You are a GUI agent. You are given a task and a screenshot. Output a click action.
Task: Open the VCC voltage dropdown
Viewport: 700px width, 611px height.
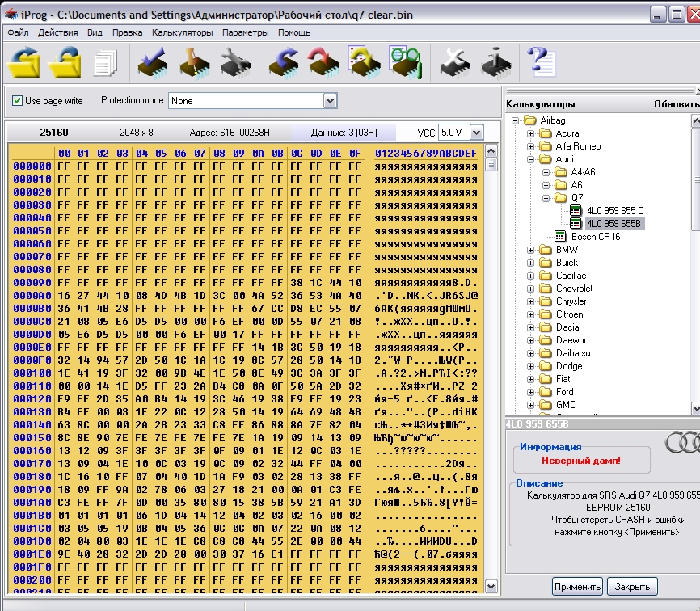point(476,133)
